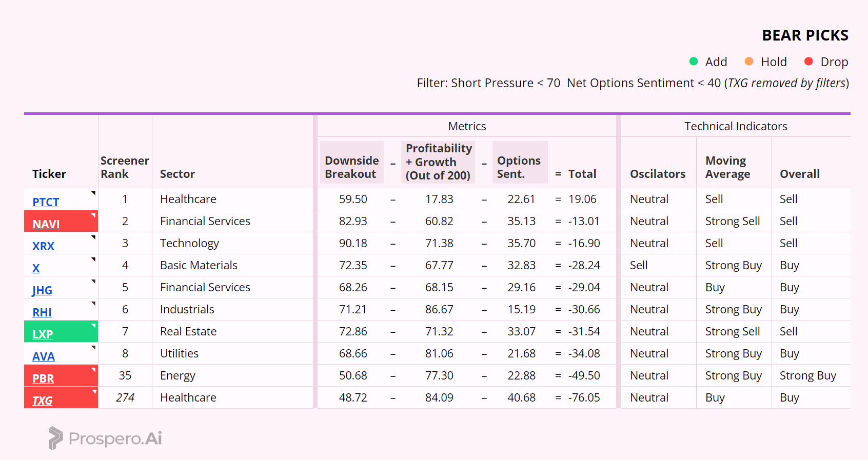The width and height of the screenshot is (868, 460).
Task: Open the PBR ticker link
Action: click(x=43, y=378)
